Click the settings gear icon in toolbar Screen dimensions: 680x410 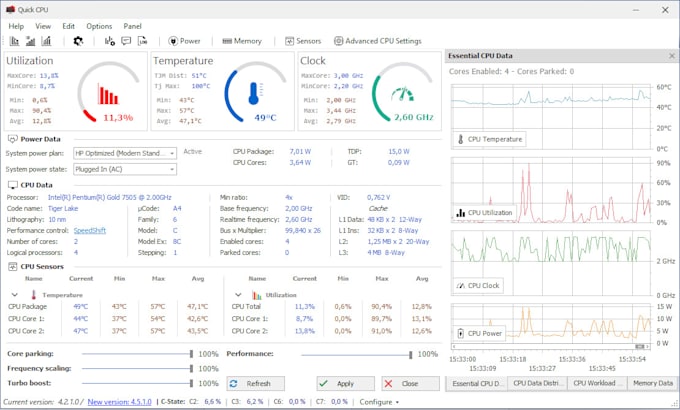pos(79,41)
